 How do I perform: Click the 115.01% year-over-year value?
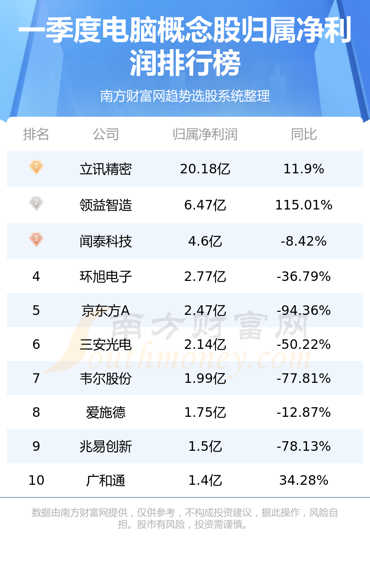[x=304, y=205]
